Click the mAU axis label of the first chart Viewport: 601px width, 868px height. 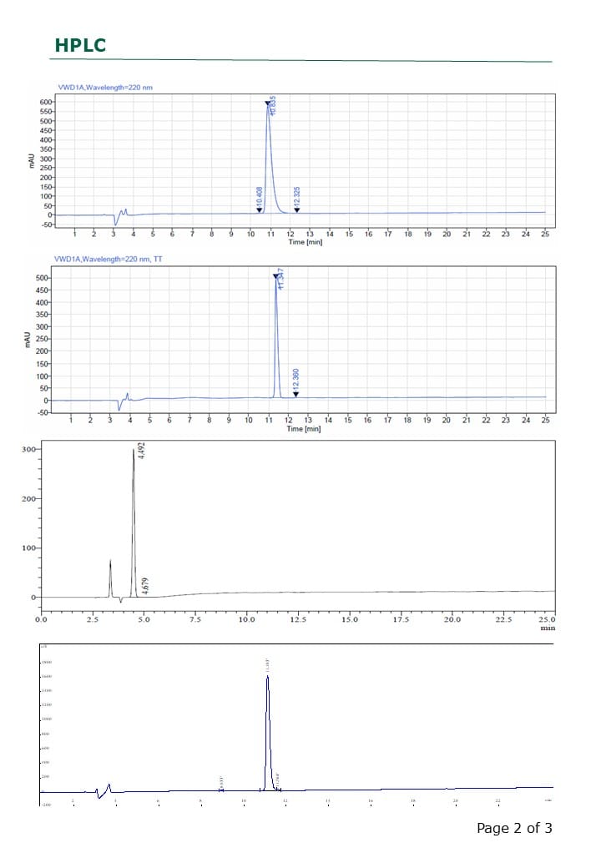pos(32,160)
